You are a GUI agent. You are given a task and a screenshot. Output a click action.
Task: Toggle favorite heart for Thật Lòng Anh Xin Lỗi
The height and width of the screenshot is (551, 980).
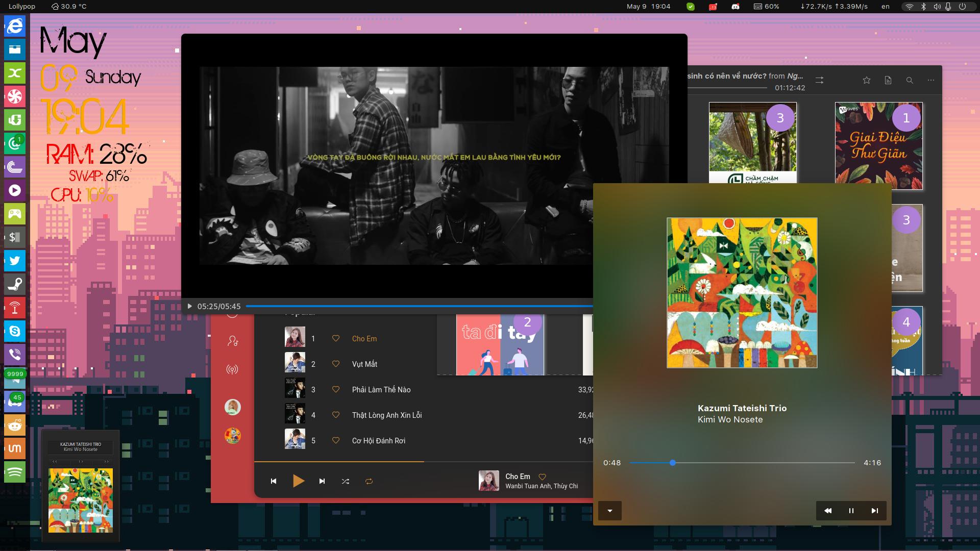(336, 415)
